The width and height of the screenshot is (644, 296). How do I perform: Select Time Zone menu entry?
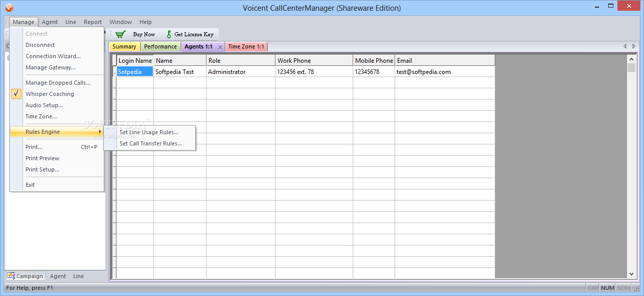pos(57,116)
